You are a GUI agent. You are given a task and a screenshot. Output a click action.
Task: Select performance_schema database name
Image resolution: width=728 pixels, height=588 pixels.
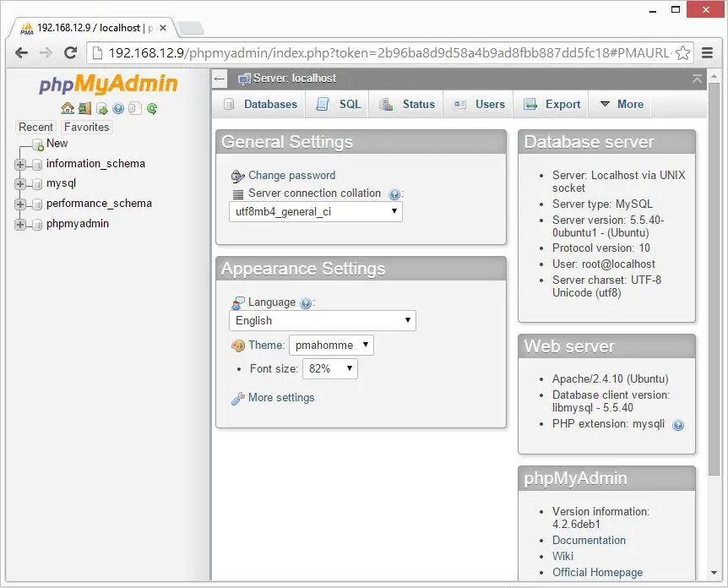100,204
